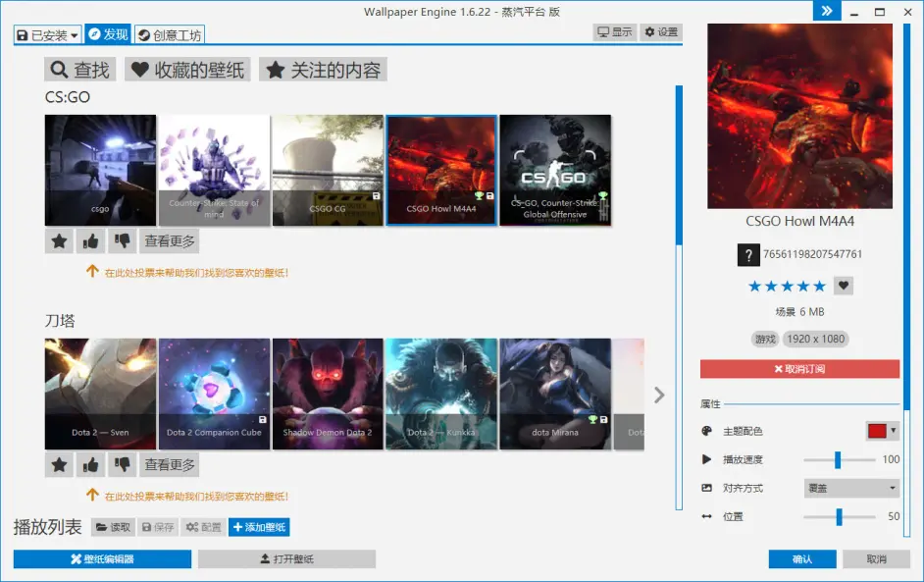Click the palette icon next to 主题配色
Viewport: 924px width, 582px height.
[x=706, y=431]
